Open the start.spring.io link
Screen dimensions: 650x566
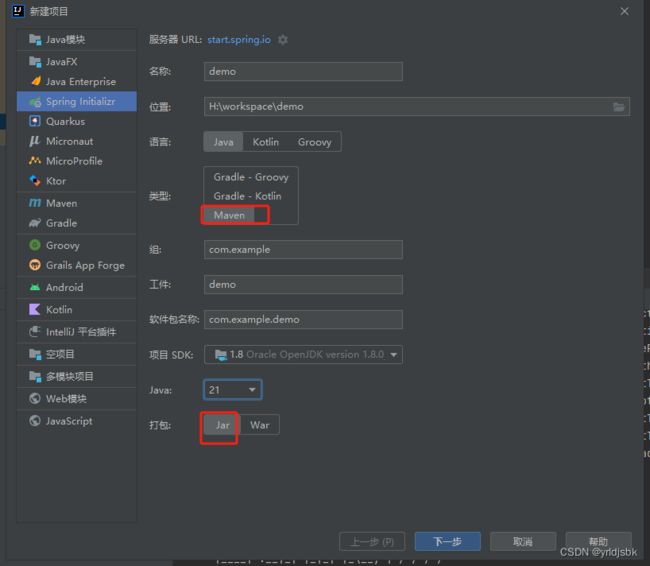[239, 40]
